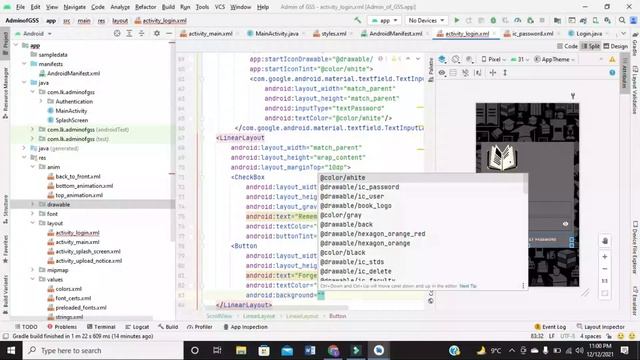
Task: Select the pan hand tool in preview
Action: [605, 241]
